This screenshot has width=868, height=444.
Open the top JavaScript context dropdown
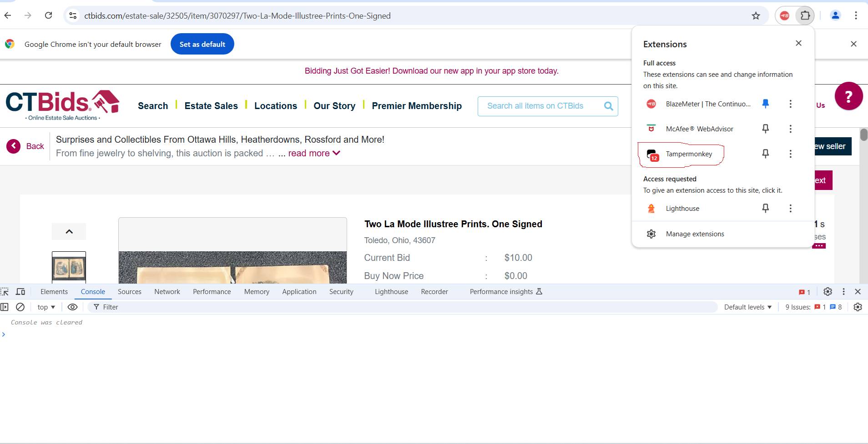(46, 307)
